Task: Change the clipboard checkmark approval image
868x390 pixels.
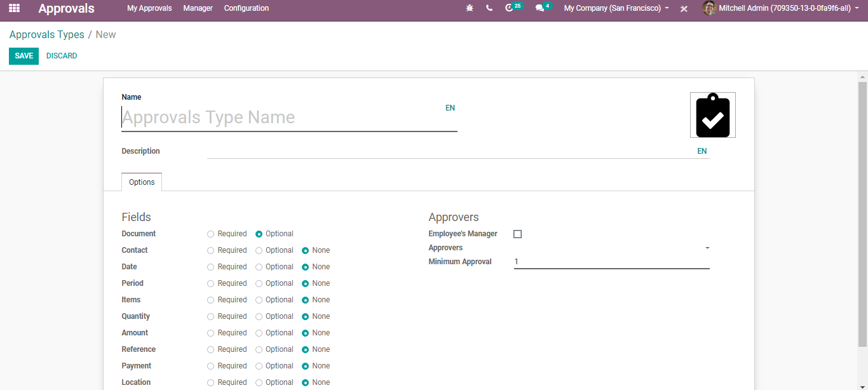Action: coord(713,115)
